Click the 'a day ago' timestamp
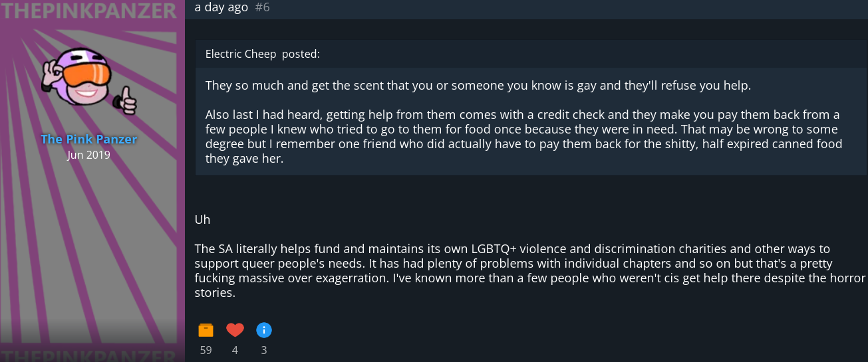Screen dimensions: 868x362 click(x=221, y=7)
